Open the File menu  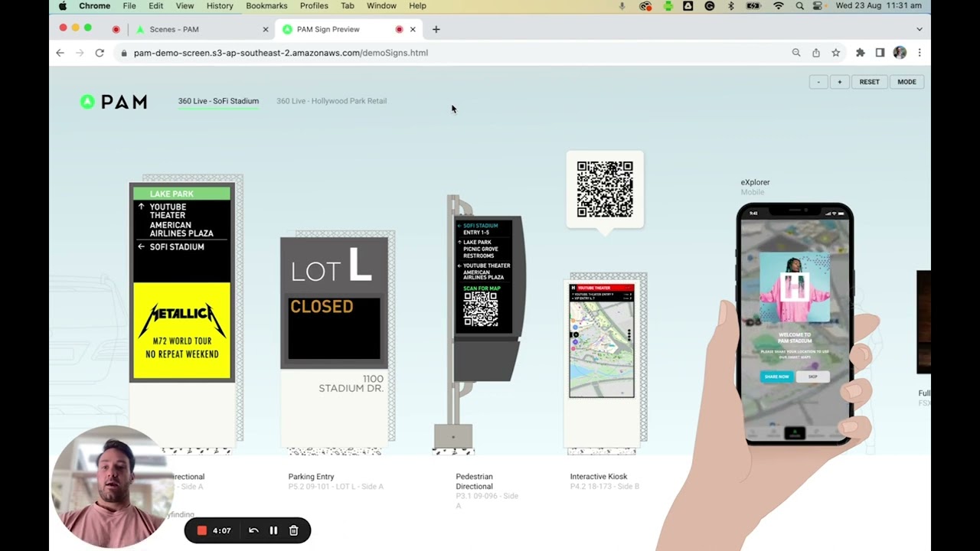(129, 6)
